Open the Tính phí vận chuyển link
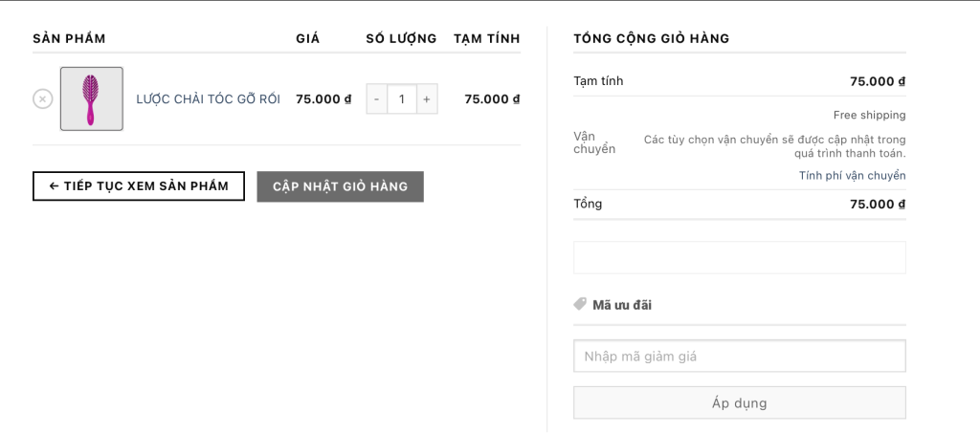This screenshot has width=980, height=434. tap(852, 176)
